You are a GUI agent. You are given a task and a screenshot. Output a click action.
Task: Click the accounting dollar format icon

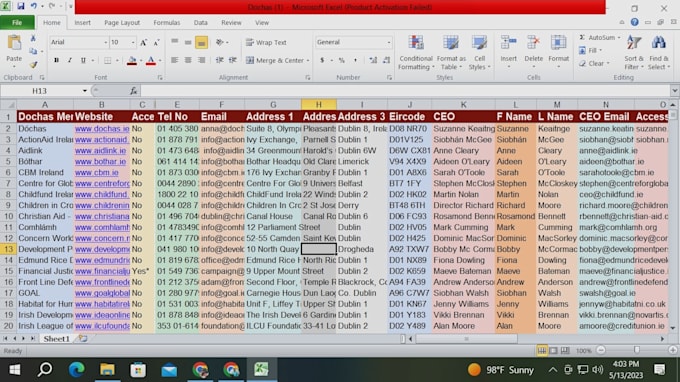[322, 60]
